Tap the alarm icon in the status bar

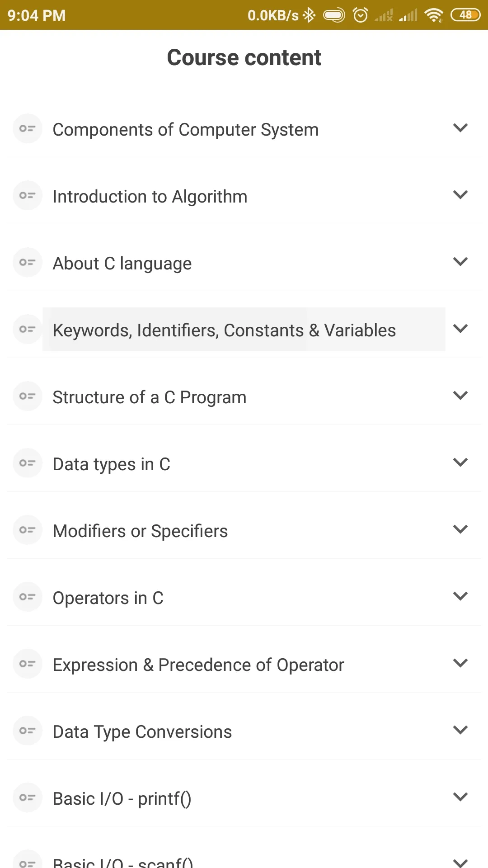pos(360,15)
